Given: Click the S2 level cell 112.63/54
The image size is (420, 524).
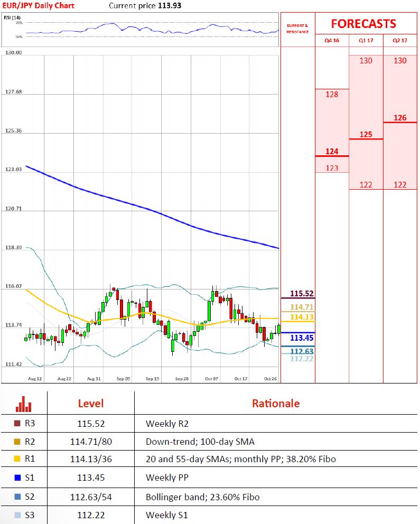Looking at the screenshot, I should (91, 497).
